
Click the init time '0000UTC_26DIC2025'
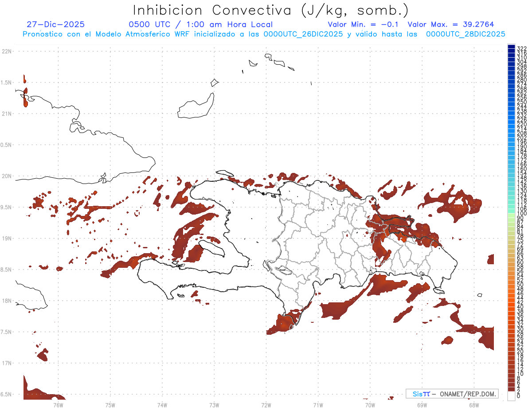tap(303, 34)
